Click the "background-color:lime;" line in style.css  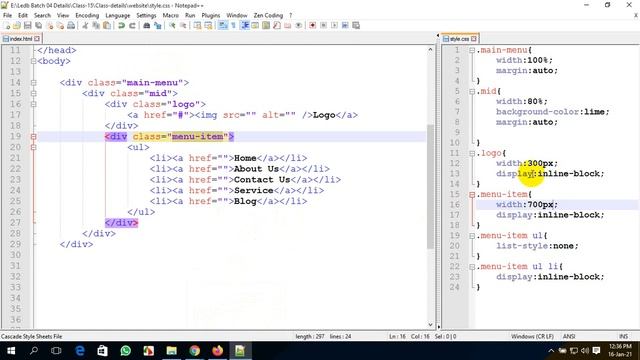[552, 112]
